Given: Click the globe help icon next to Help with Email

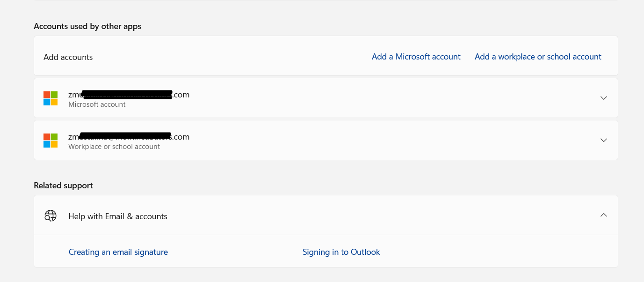Looking at the screenshot, I should tap(50, 215).
